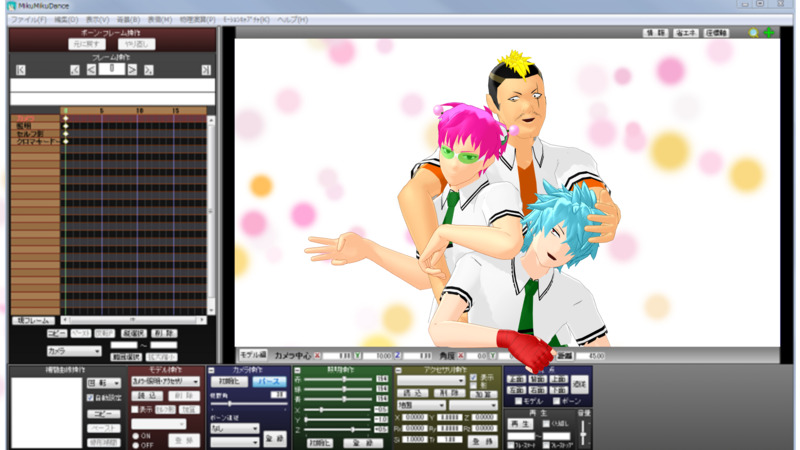The height and width of the screenshot is (450, 800).
Task: Open accessory bone dropdown beside 地面
Action: pyautogui.click(x=473, y=405)
